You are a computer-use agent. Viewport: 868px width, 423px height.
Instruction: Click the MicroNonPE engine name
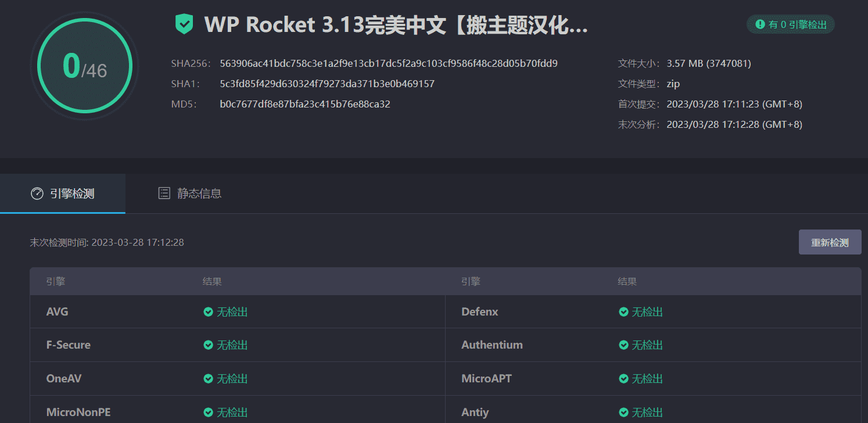(78, 413)
